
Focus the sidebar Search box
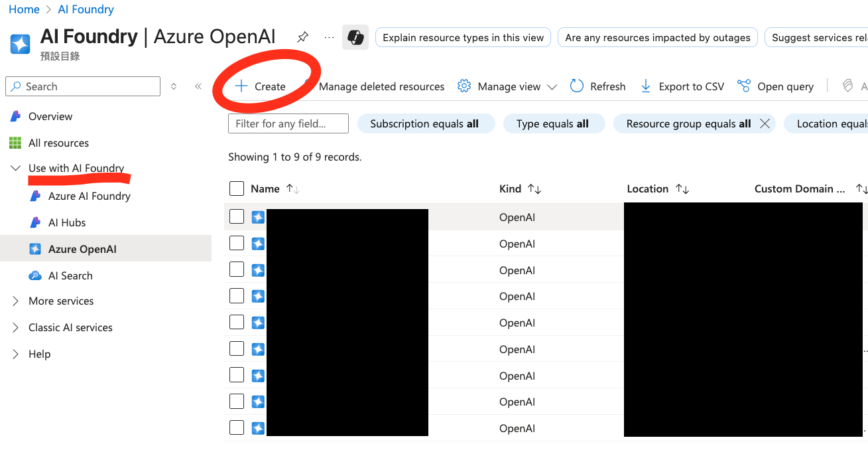coord(83,86)
